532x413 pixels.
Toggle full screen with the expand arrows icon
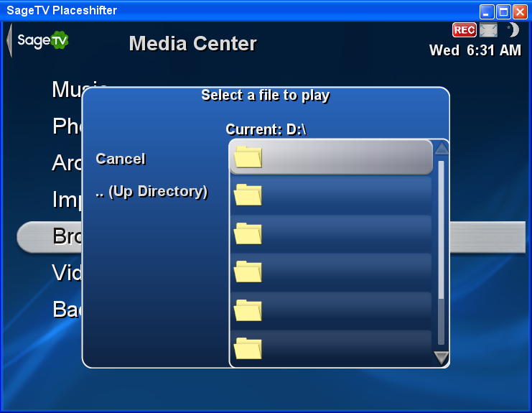pyautogui.click(x=489, y=30)
